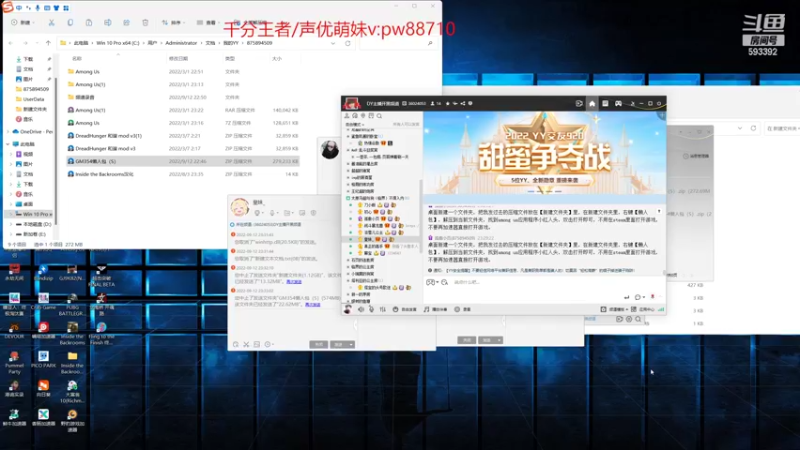The height and width of the screenshot is (450, 800).
Task: Sort files by Date modified column header
Action: tap(179, 59)
